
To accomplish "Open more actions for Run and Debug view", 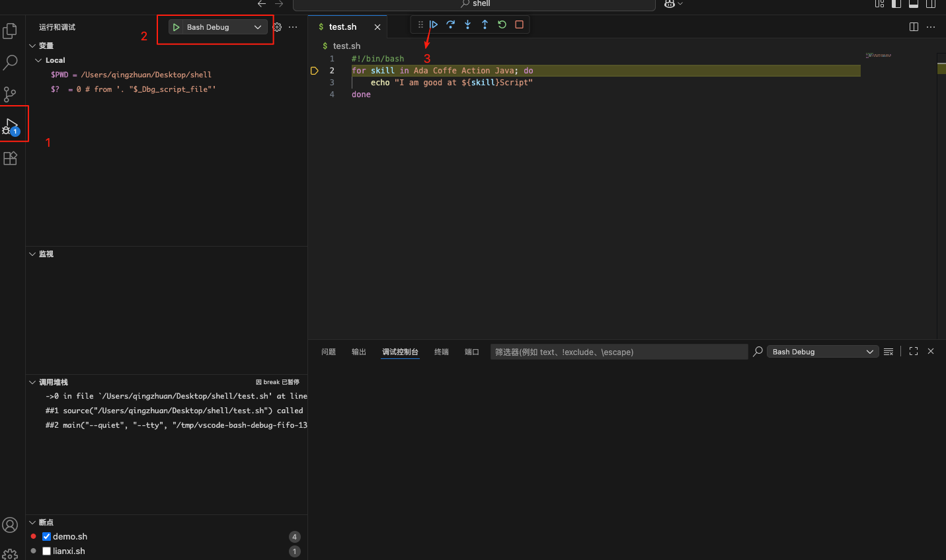I will (293, 26).
